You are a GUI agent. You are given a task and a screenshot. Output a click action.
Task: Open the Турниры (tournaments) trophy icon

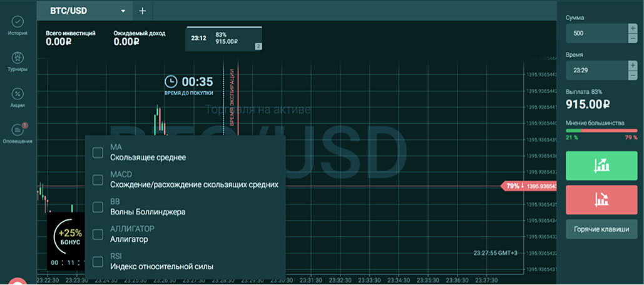click(x=18, y=58)
